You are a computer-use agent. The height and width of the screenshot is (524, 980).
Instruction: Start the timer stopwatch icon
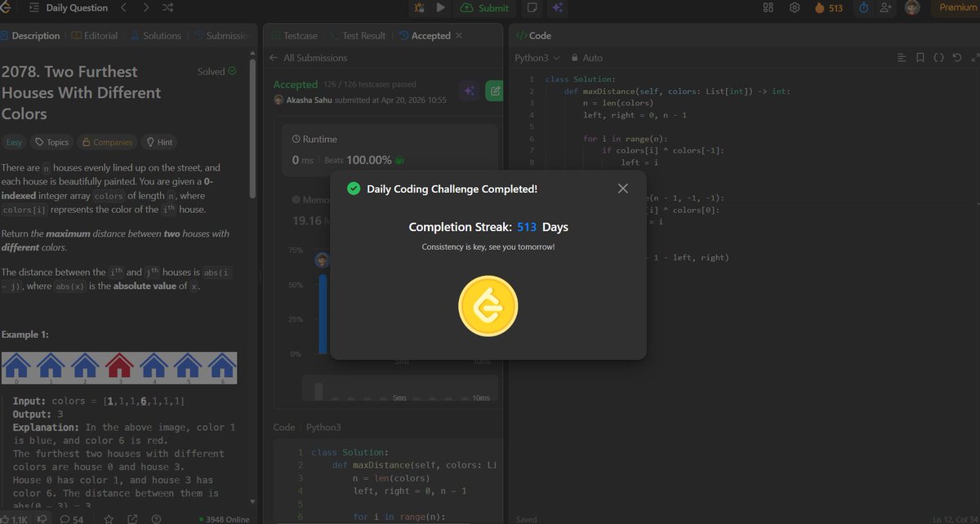pyautogui.click(x=864, y=7)
